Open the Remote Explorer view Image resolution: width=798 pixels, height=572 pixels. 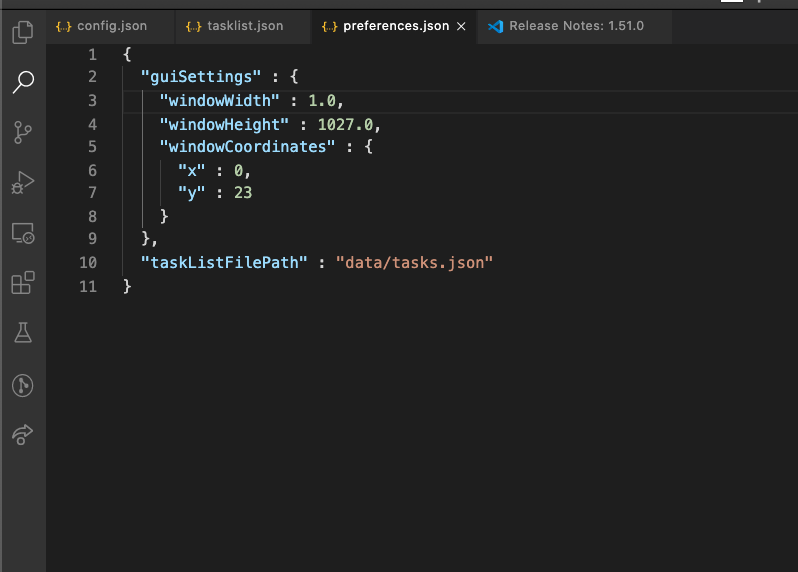coord(23,233)
